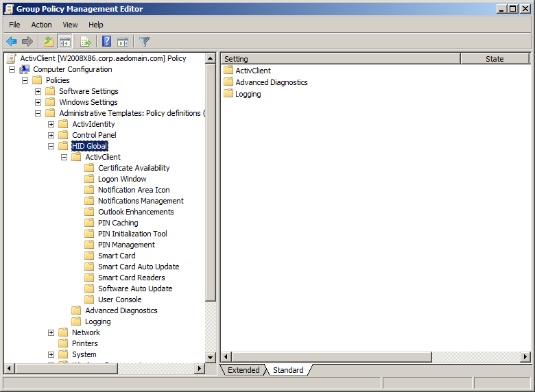Viewport: 535px width, 392px height.
Task: Select Notifications Management in the tree
Action: tap(141, 201)
